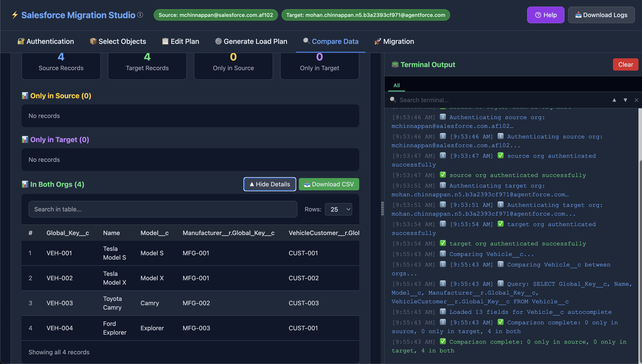
Task: Click the Global_Key__c column header
Action: point(68,233)
